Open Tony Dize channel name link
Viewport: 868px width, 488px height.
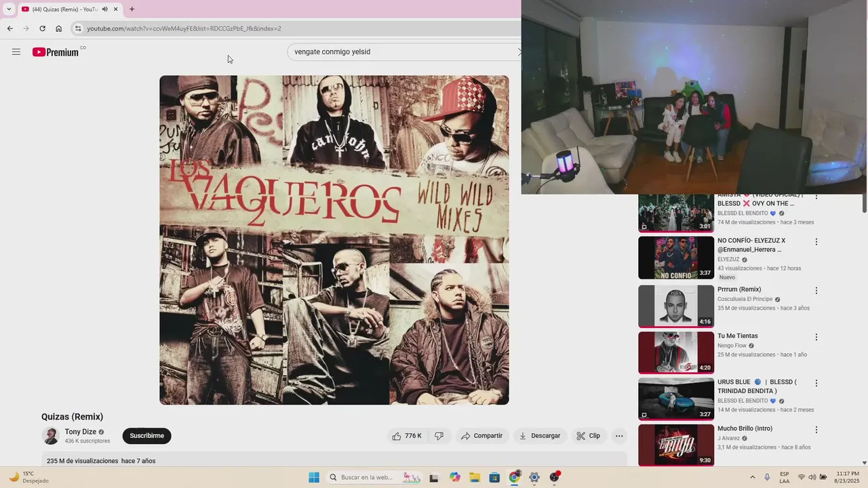coord(81,432)
